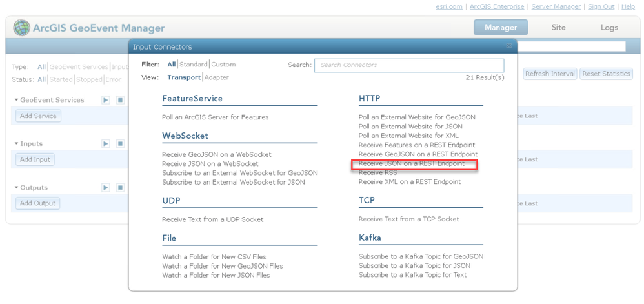Select Subscribe to a Kafka Topic for Text

click(412, 275)
